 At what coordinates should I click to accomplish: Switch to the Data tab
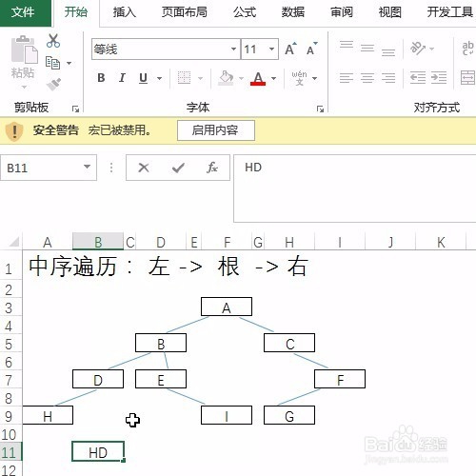coord(293,12)
